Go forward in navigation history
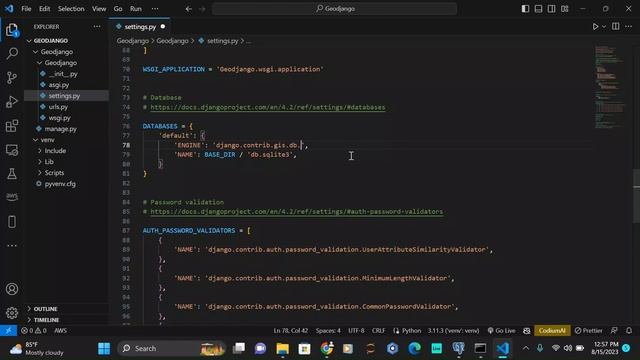The width and height of the screenshot is (640, 360). pyautogui.click(x=202, y=9)
